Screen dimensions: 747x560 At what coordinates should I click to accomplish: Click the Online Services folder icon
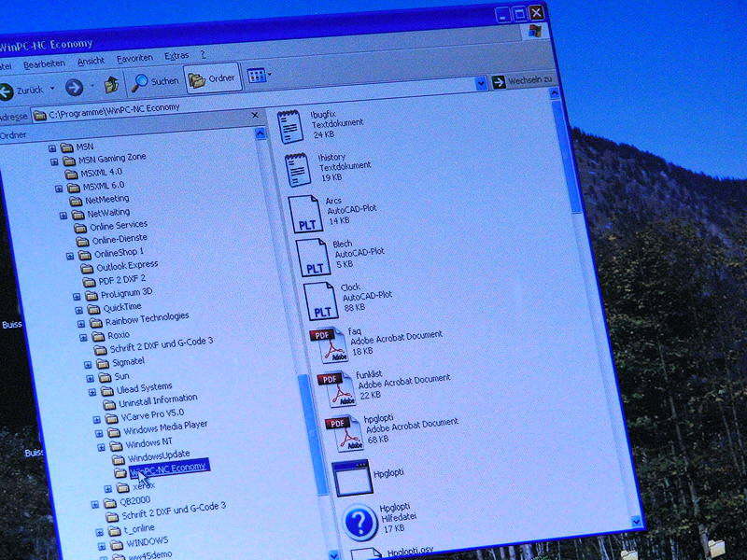(x=80, y=228)
